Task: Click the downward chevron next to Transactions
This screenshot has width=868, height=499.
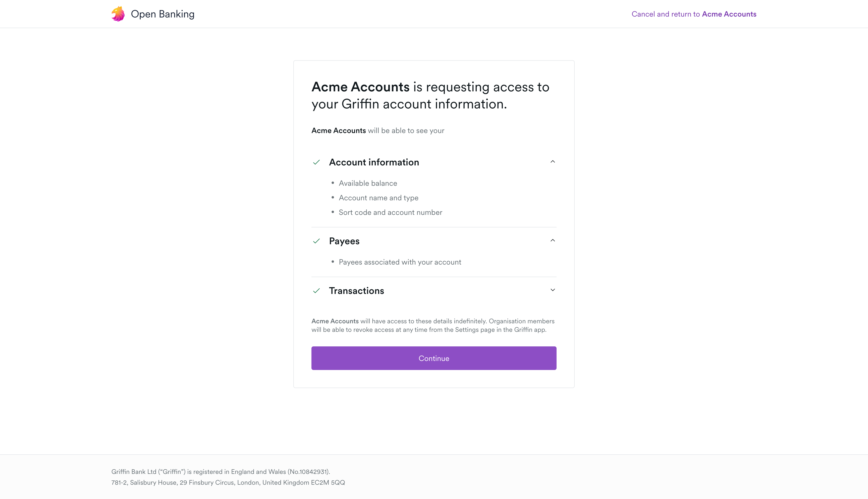Action: [x=553, y=290]
